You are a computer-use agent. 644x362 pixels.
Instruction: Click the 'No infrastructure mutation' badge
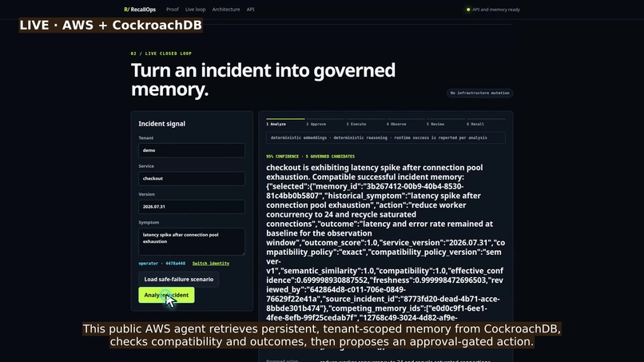[x=479, y=93]
